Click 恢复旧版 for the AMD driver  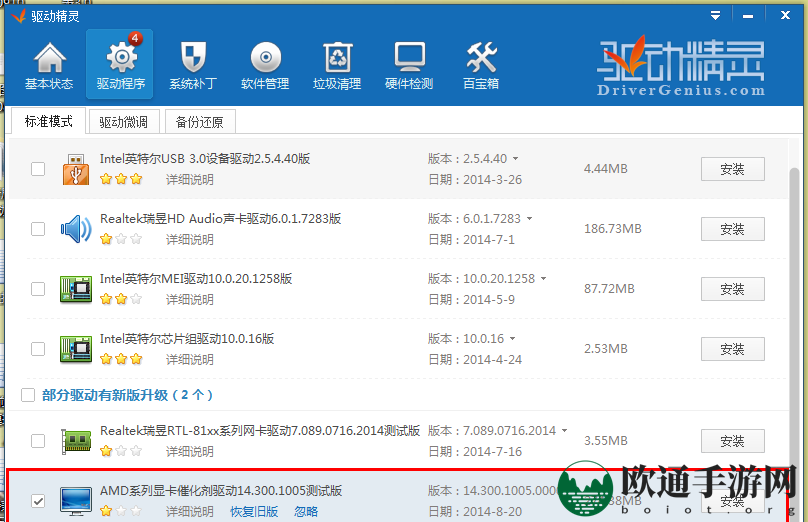[x=254, y=512]
